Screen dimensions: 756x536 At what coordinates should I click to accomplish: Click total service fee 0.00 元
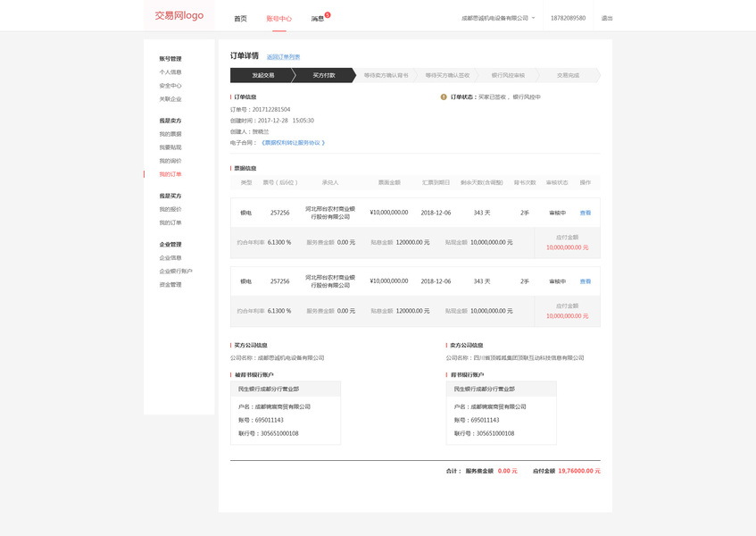coord(507,471)
